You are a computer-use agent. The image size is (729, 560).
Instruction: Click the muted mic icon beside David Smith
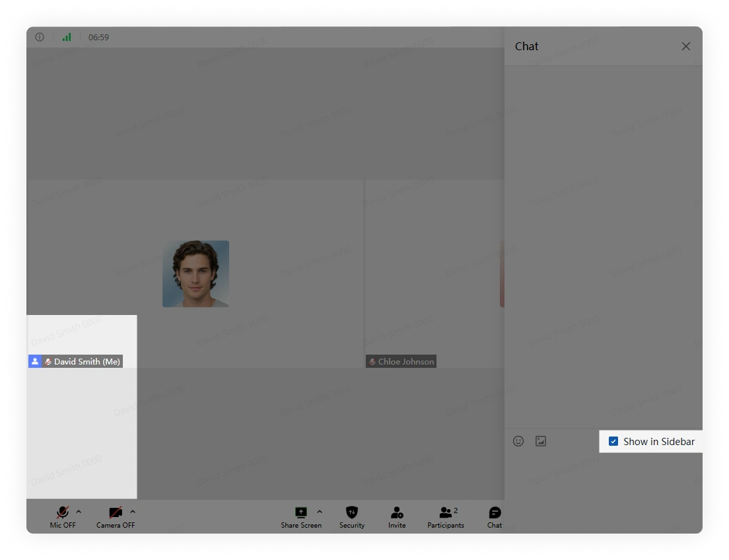[x=48, y=361]
